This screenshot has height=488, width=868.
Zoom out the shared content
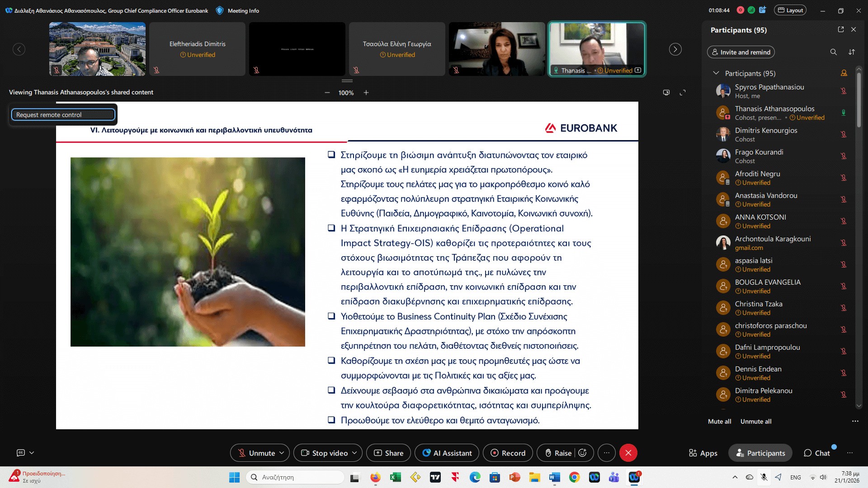point(327,93)
